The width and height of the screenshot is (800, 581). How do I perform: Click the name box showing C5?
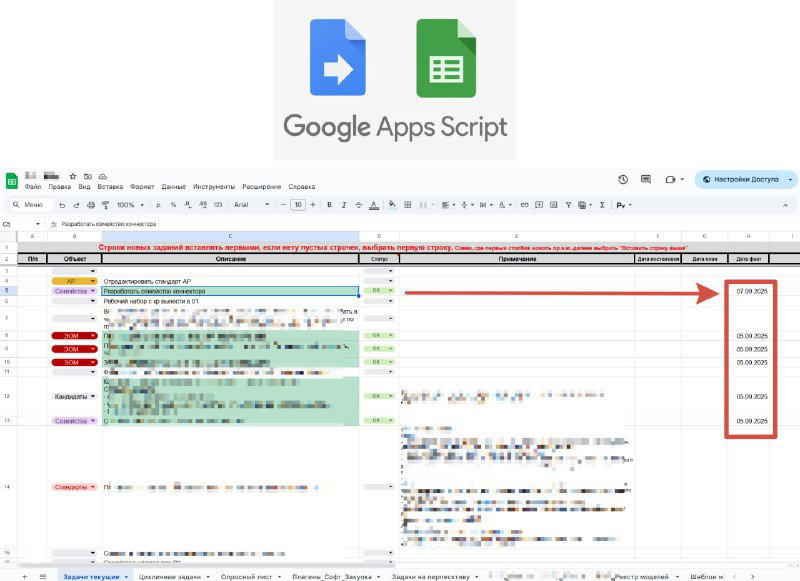click(20, 224)
